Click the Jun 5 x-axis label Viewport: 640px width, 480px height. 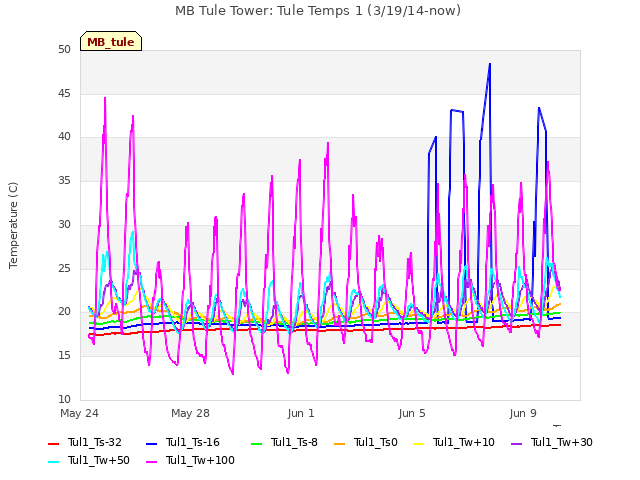(412, 413)
